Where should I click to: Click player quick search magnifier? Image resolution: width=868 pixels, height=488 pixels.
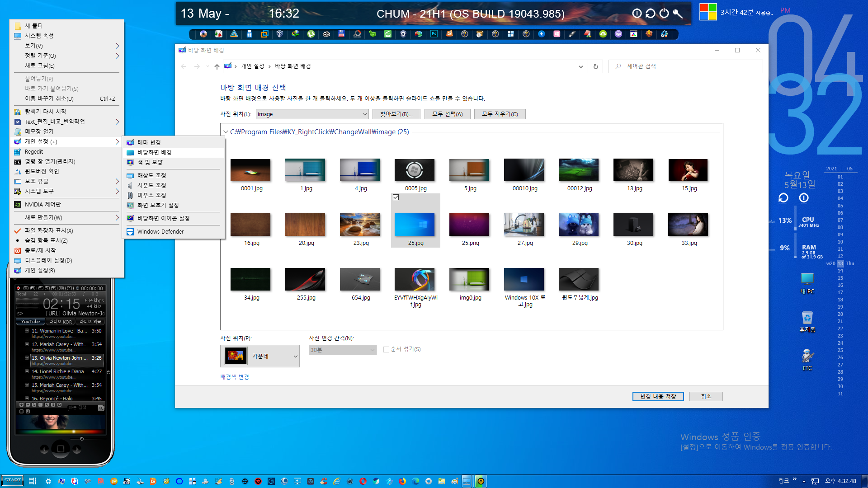click(101, 408)
